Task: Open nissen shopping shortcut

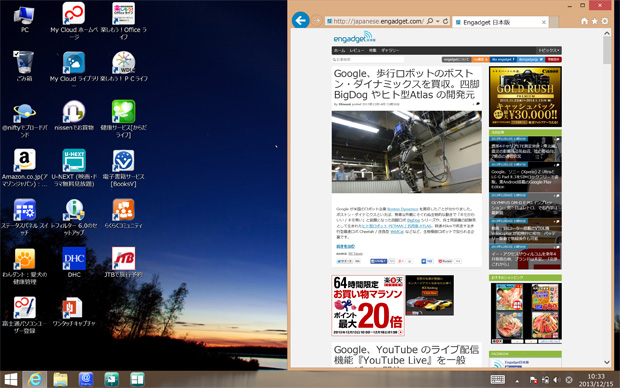Action: click(74, 115)
